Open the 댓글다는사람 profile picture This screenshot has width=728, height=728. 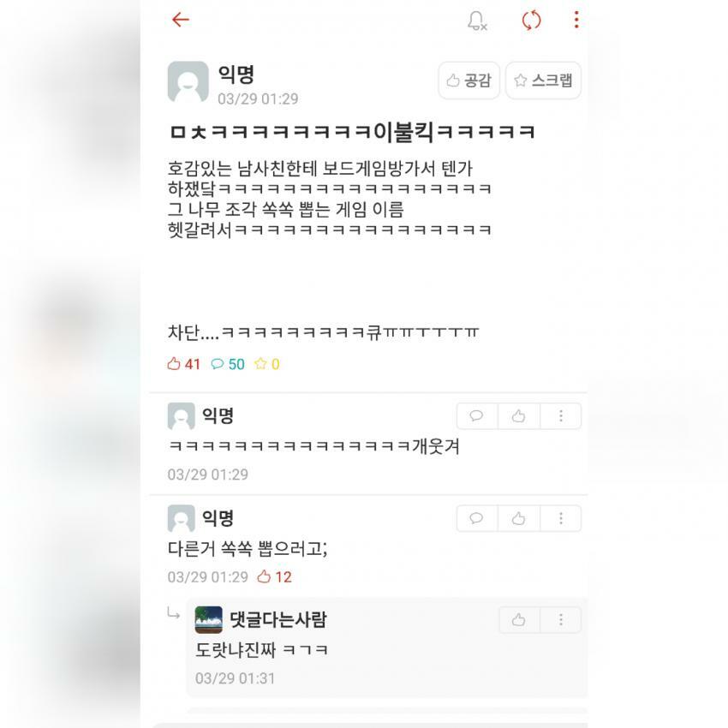[208, 620]
